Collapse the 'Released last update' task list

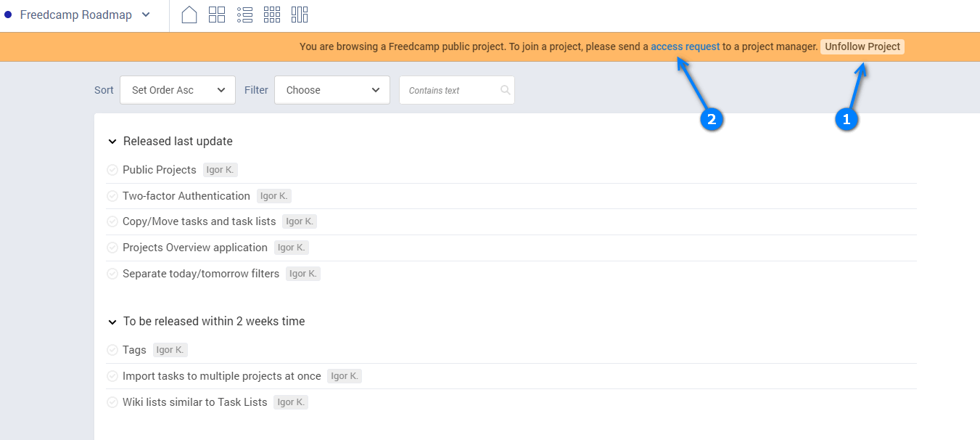point(112,142)
